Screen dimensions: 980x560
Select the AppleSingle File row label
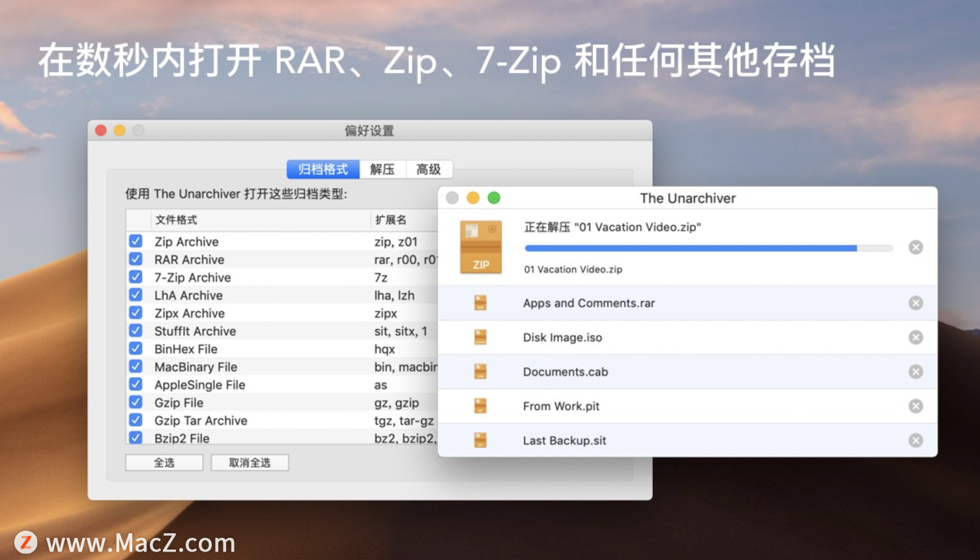(x=199, y=385)
